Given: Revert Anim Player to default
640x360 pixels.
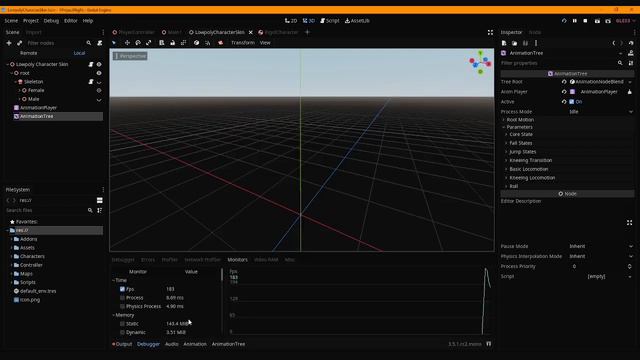Looking at the screenshot, I should point(564,92).
